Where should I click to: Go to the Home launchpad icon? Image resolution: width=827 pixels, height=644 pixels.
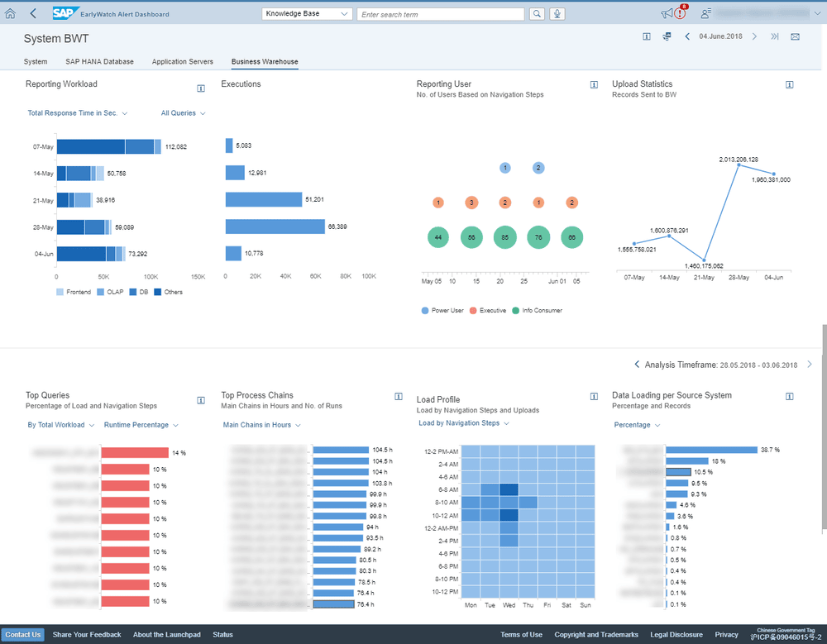coord(11,14)
